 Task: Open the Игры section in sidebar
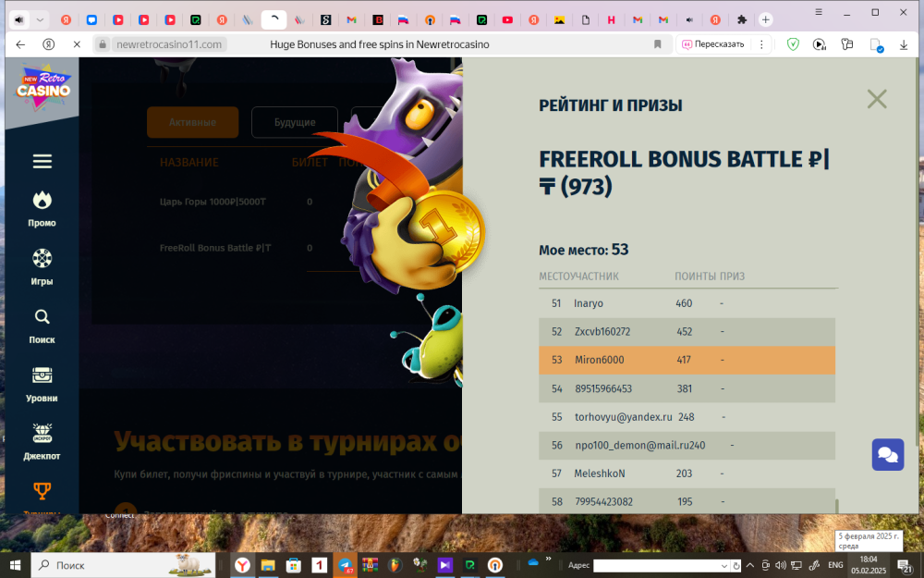coord(42,265)
